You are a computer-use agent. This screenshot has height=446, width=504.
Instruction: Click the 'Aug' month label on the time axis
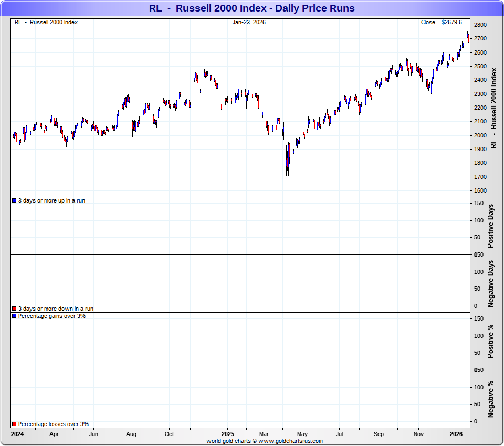pos(131,434)
